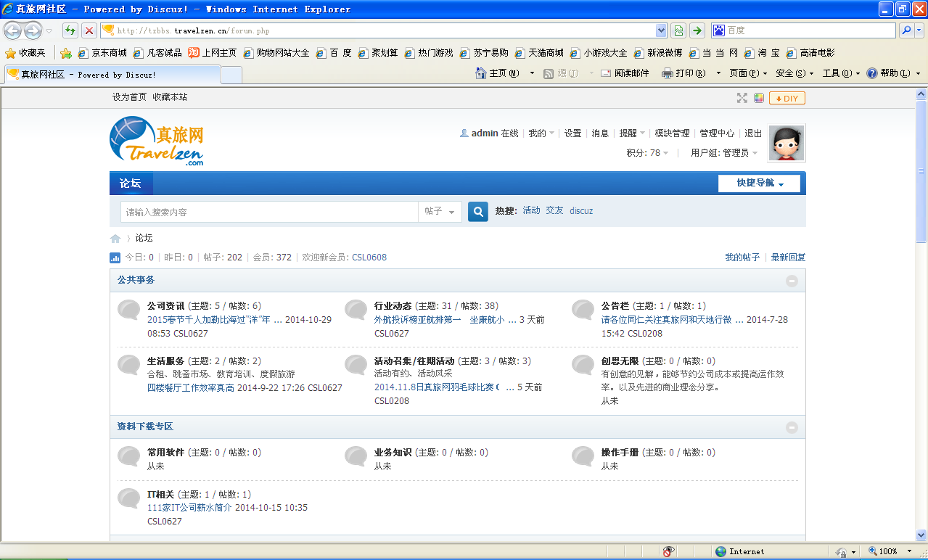Click the add-to-favorites-bar star icon
This screenshot has height=560, width=928.
(66, 53)
